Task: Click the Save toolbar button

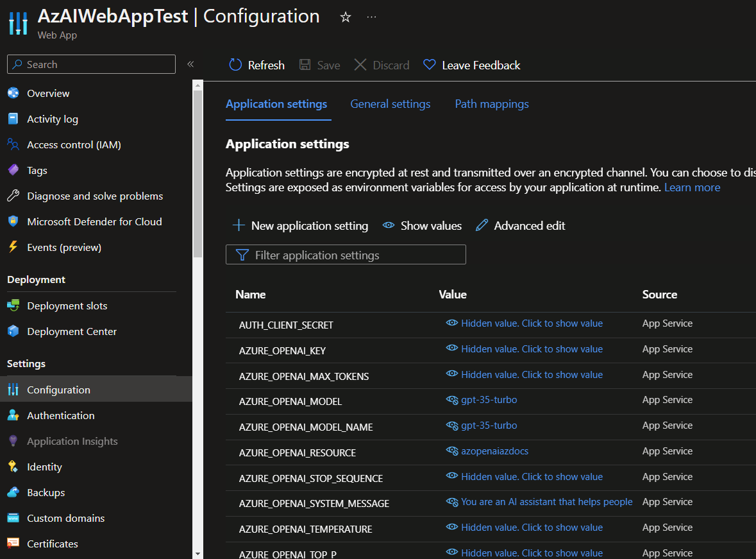Action: [320, 65]
